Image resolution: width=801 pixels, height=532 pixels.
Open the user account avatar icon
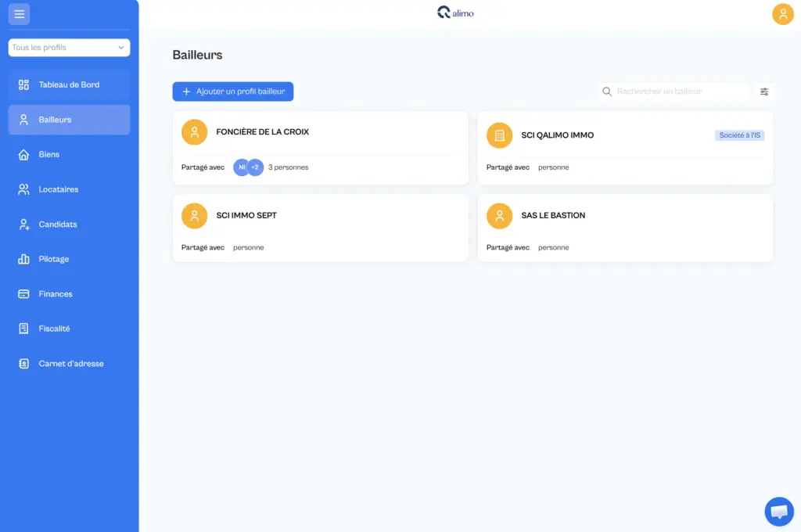(x=782, y=14)
